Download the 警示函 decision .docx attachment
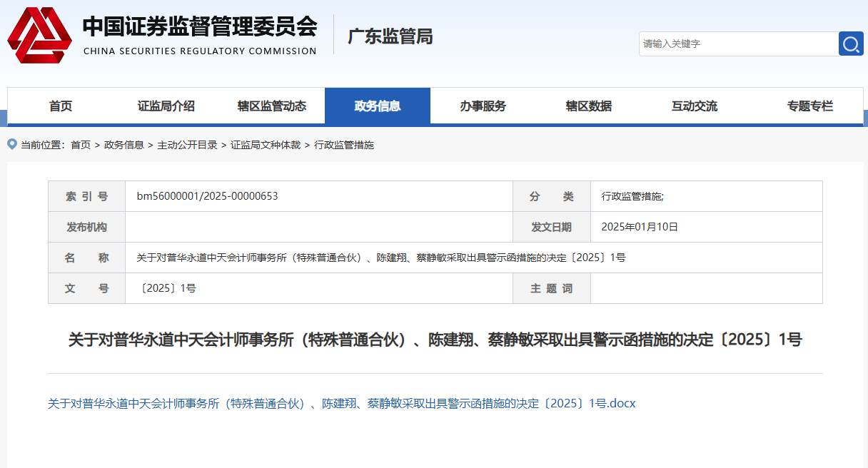Screen dimensions: 868x468 tap(341, 404)
